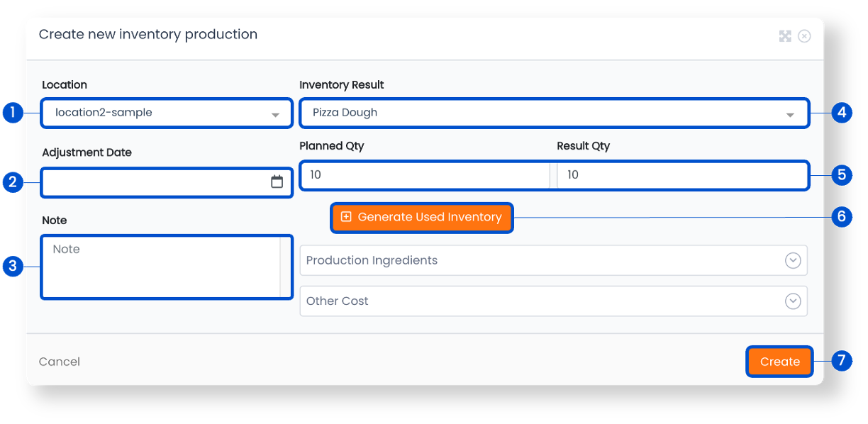Open the Location dropdown showing location2-sample
The height and width of the screenshot is (424, 868).
[x=167, y=113]
